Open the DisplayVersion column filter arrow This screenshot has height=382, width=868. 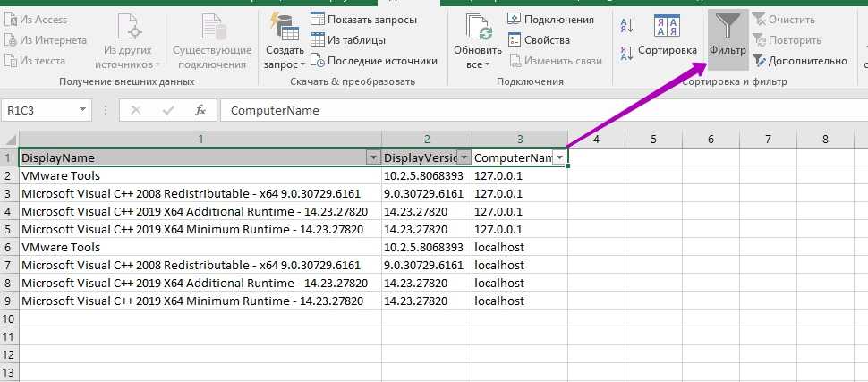[x=464, y=157]
